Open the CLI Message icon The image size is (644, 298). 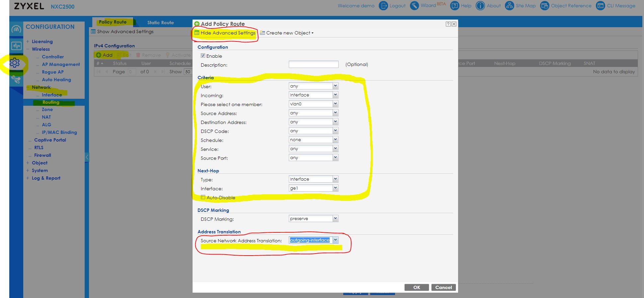point(600,6)
